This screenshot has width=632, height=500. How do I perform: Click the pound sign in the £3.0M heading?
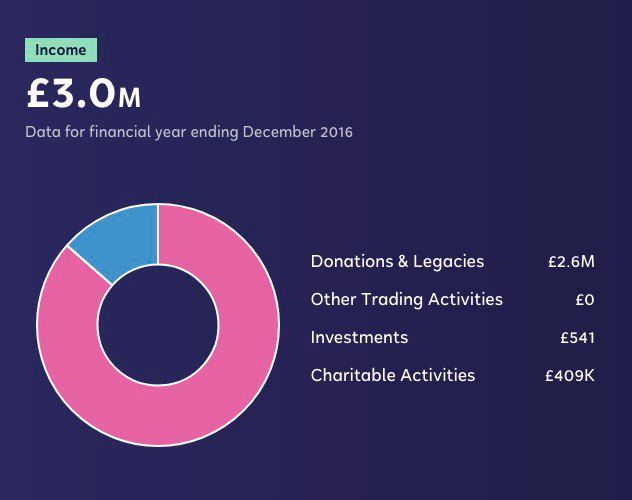pyautogui.click(x=37, y=94)
